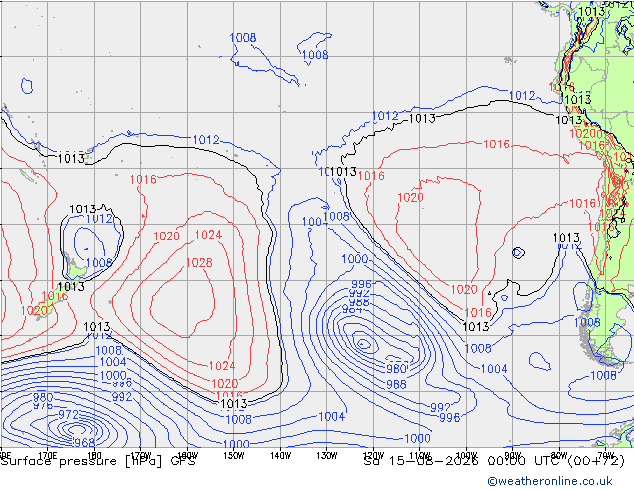Click the 140W longitude label
The height and width of the screenshot is (490, 634).
[280, 456]
